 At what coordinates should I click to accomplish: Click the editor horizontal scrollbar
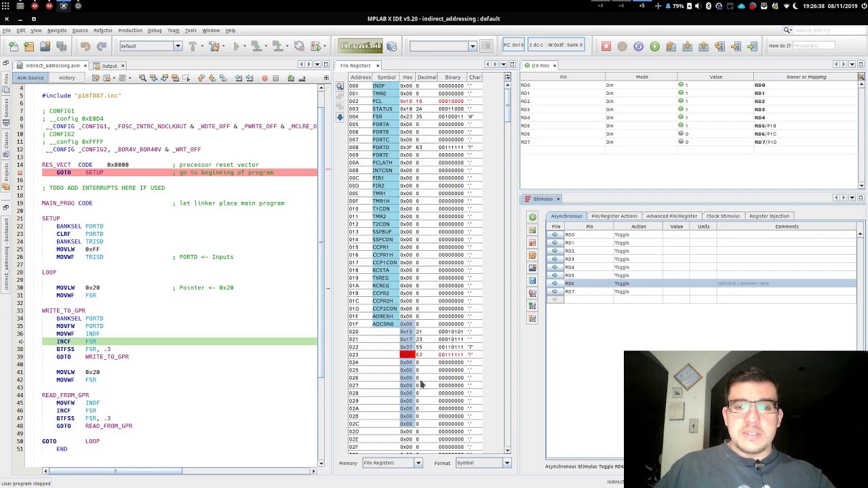(149, 471)
